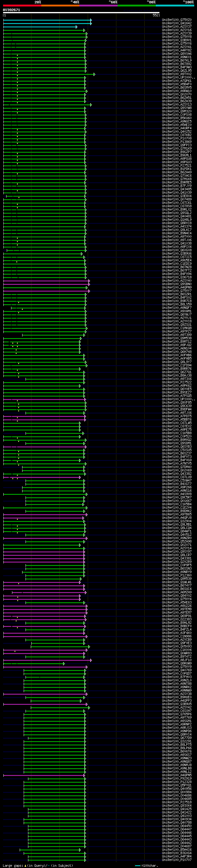The width and height of the screenshot is (197, 868).
Task: Click hit label UniRef100_A4S9V8
Action: pyautogui.click(x=177, y=494)
